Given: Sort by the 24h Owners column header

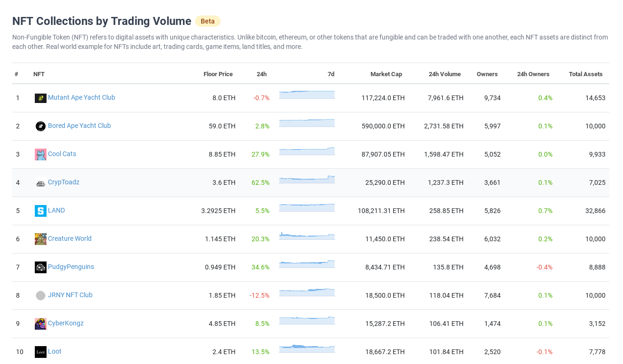Looking at the screenshot, I should coord(533,74).
